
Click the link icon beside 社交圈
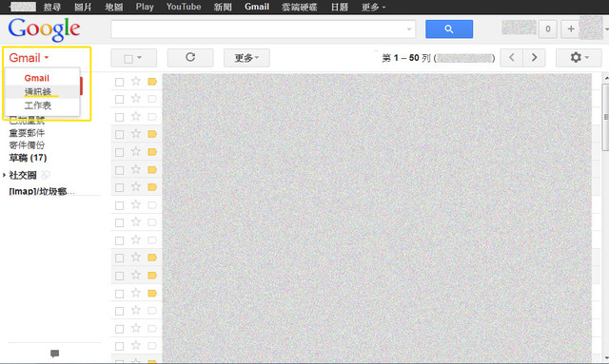tap(46, 175)
